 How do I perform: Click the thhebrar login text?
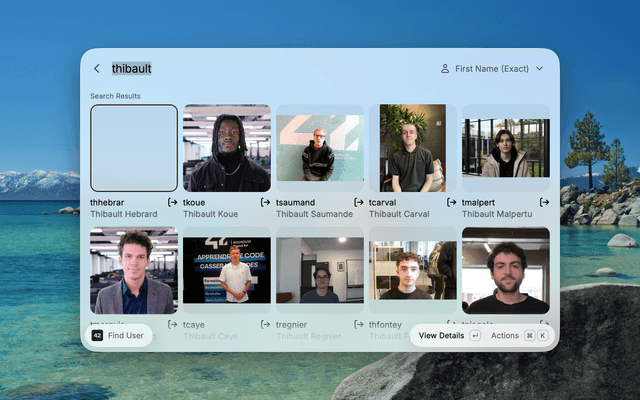[x=107, y=202]
